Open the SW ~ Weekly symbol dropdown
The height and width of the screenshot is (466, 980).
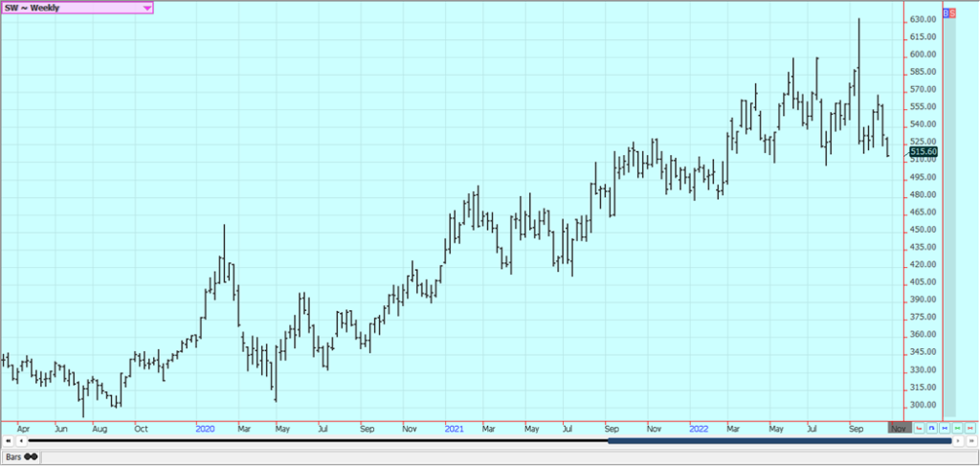point(77,8)
